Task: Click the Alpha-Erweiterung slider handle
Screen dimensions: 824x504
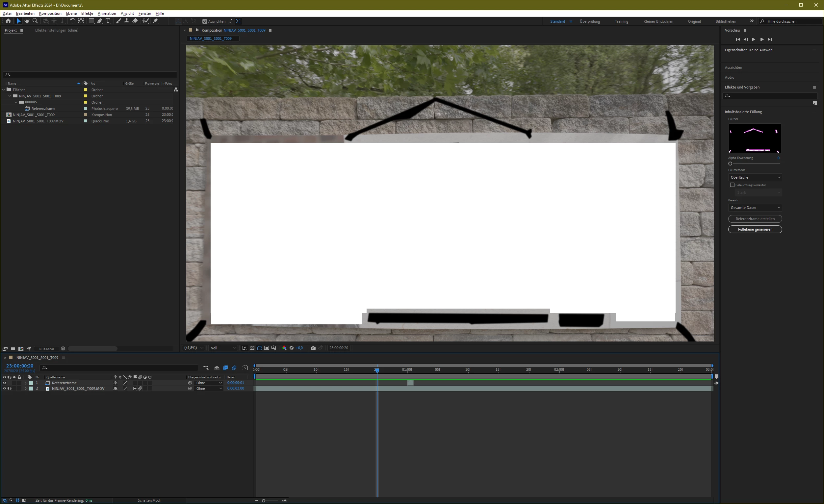Action: point(730,164)
